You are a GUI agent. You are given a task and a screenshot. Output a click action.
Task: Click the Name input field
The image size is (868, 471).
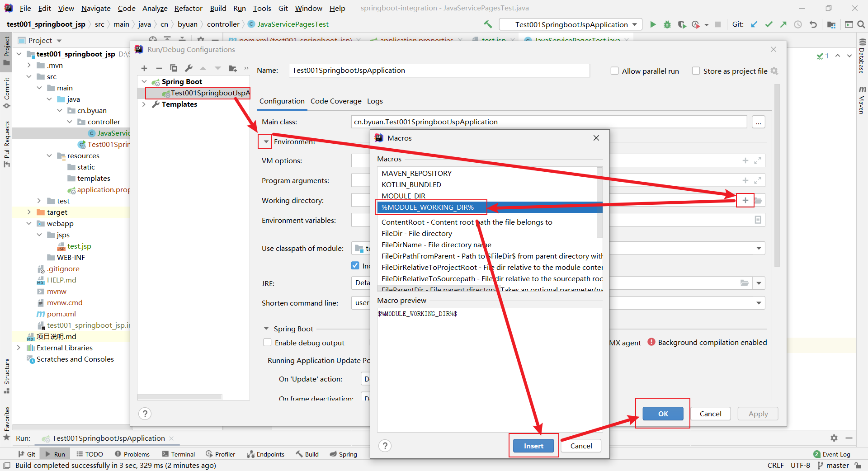(x=439, y=71)
